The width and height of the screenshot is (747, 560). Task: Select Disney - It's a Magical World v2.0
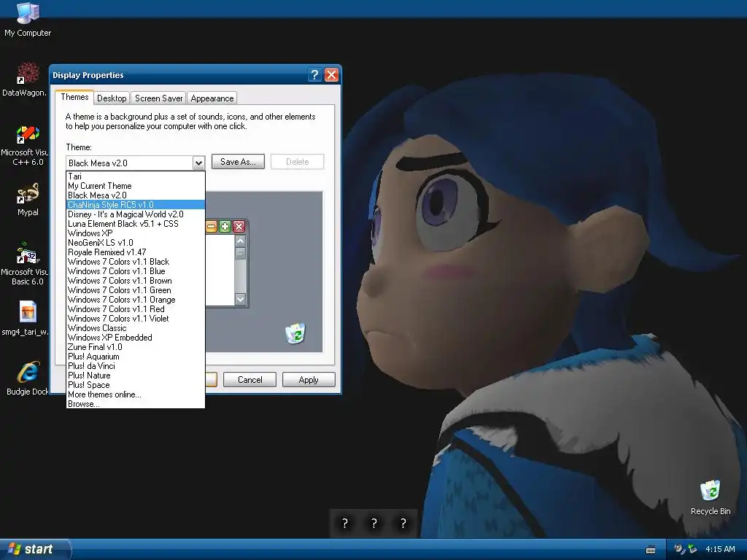(x=135, y=214)
